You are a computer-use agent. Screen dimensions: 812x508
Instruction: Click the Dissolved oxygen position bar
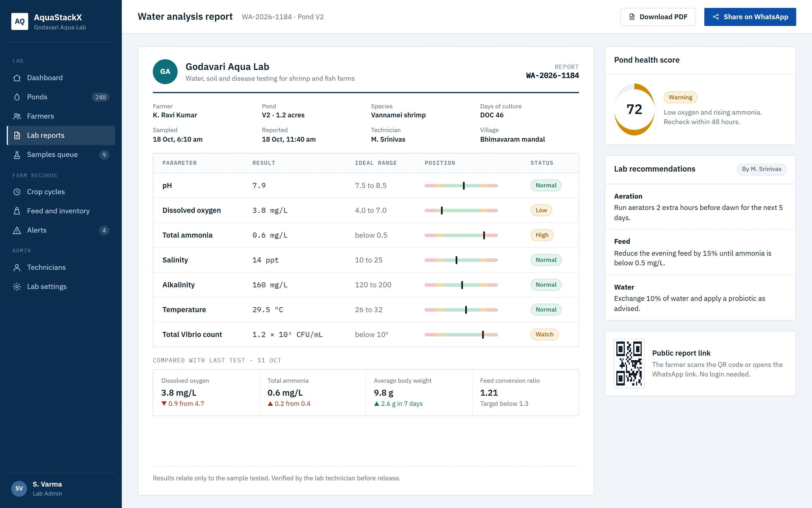click(x=461, y=210)
